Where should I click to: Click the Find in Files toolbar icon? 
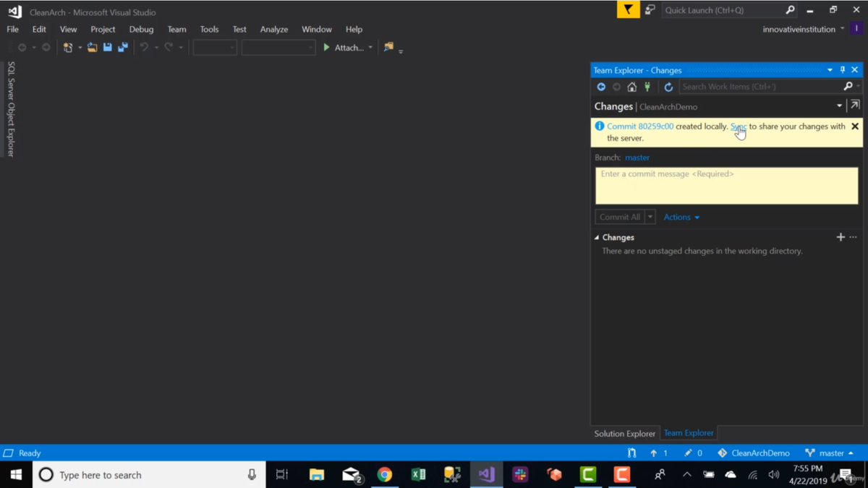(388, 47)
